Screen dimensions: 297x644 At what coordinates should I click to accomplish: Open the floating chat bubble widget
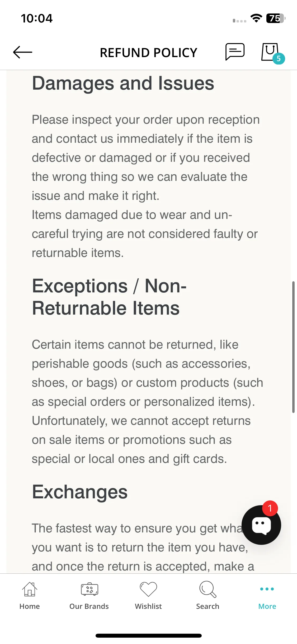coord(261,525)
